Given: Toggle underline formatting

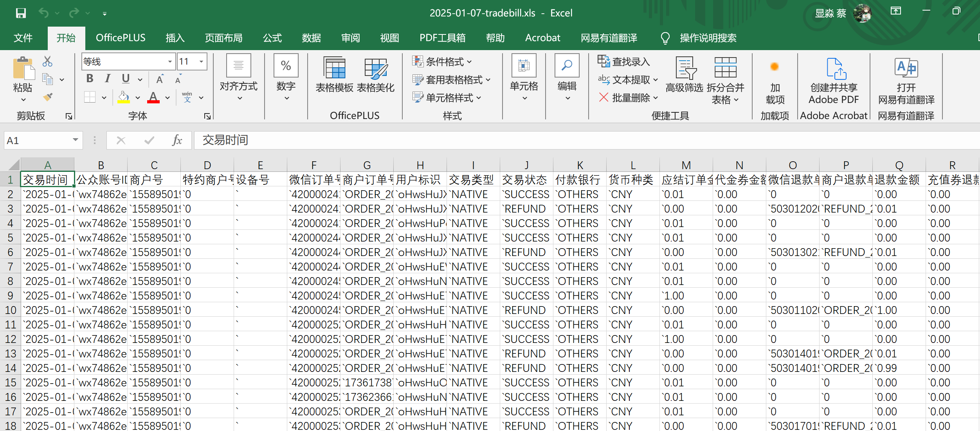Looking at the screenshot, I should point(126,79).
